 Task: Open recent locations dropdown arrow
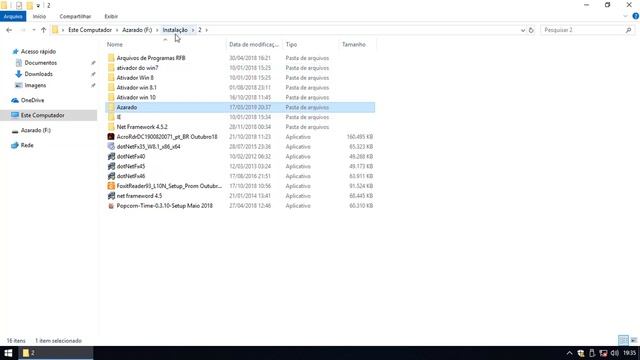pos(34,30)
